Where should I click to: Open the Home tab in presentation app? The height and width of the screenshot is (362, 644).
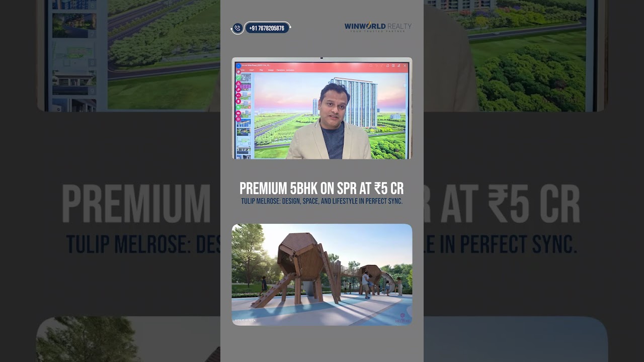pos(242,70)
